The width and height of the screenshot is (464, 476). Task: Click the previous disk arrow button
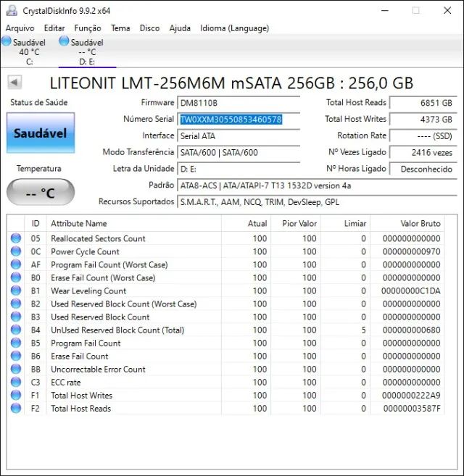[14, 82]
